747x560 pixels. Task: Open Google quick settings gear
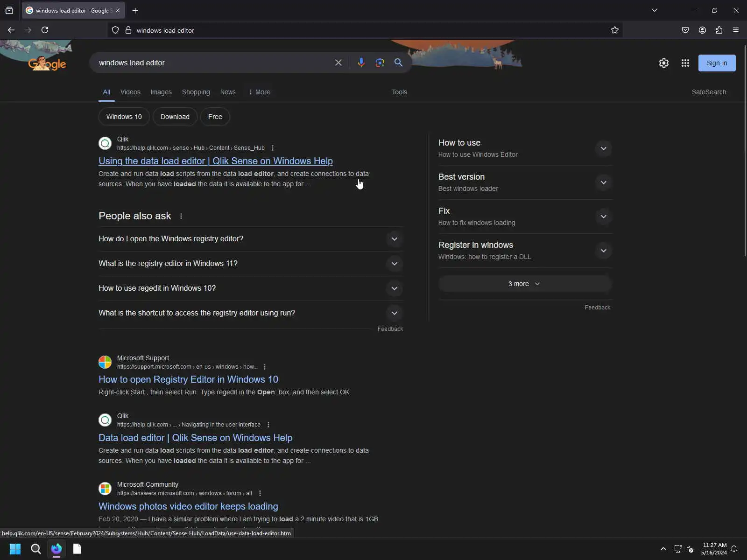(664, 63)
